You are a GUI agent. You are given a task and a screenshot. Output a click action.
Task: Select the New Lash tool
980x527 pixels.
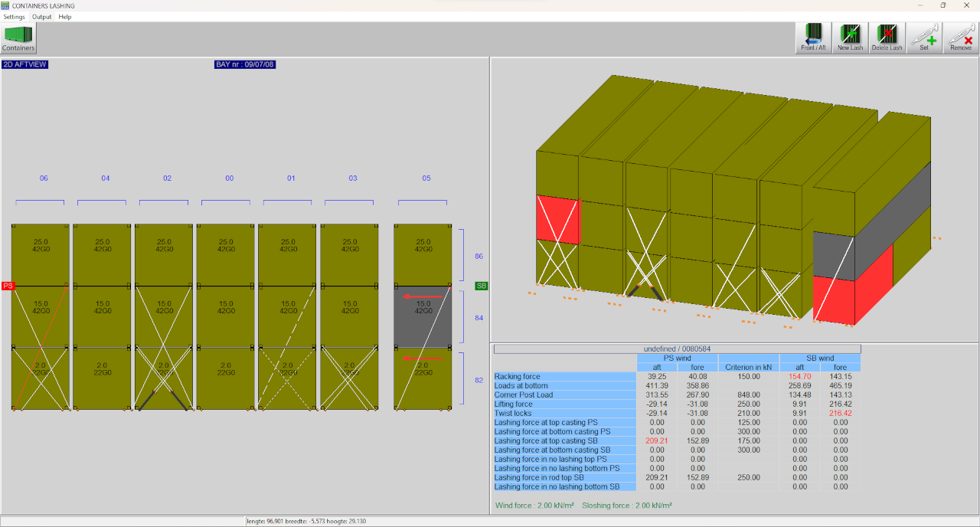(x=850, y=37)
